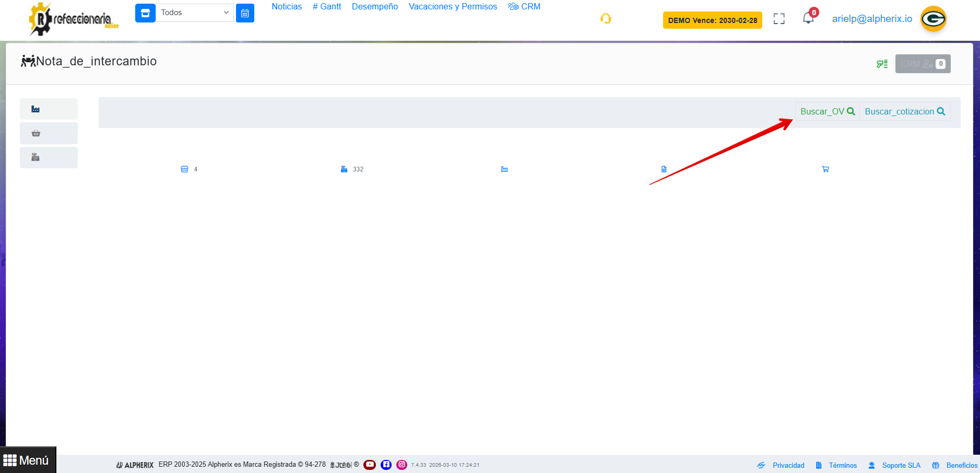Click the green barcode scanner icon
The width and height of the screenshot is (980, 473).
(882, 64)
